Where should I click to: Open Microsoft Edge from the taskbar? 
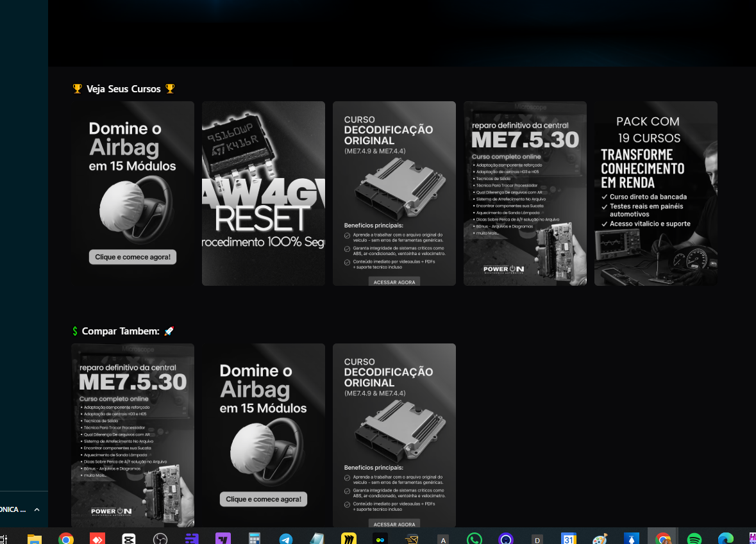(x=725, y=539)
